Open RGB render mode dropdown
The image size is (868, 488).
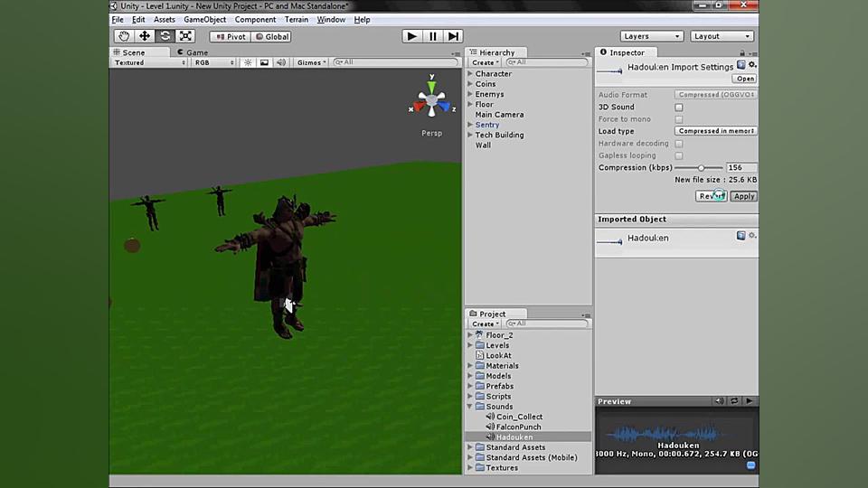pos(213,62)
